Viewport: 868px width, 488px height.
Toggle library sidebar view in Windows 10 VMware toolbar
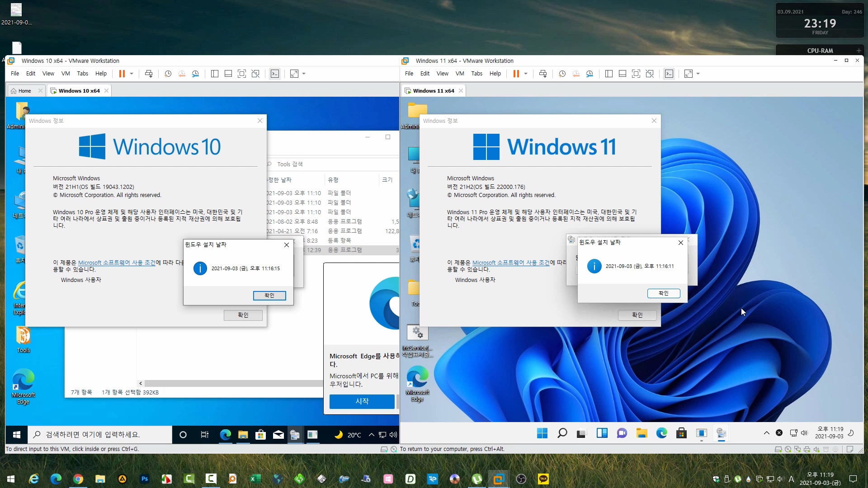[x=215, y=74]
